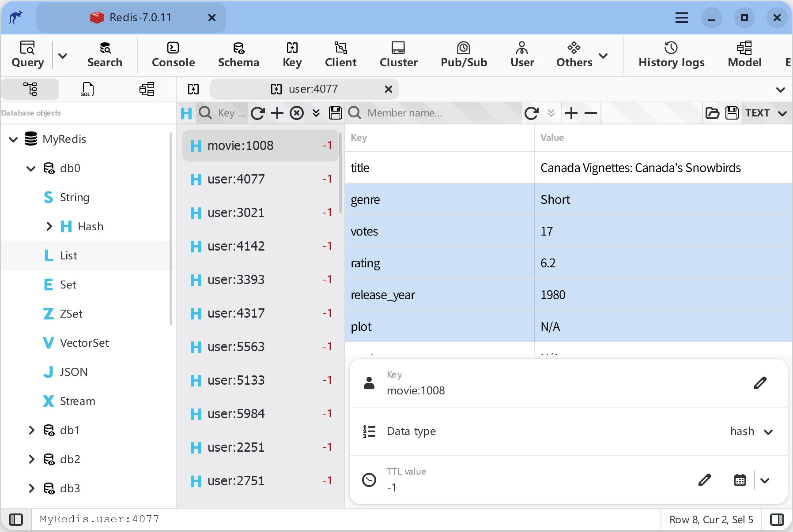The image size is (793, 532).
Task: Open the Query tool
Action: pos(27,55)
